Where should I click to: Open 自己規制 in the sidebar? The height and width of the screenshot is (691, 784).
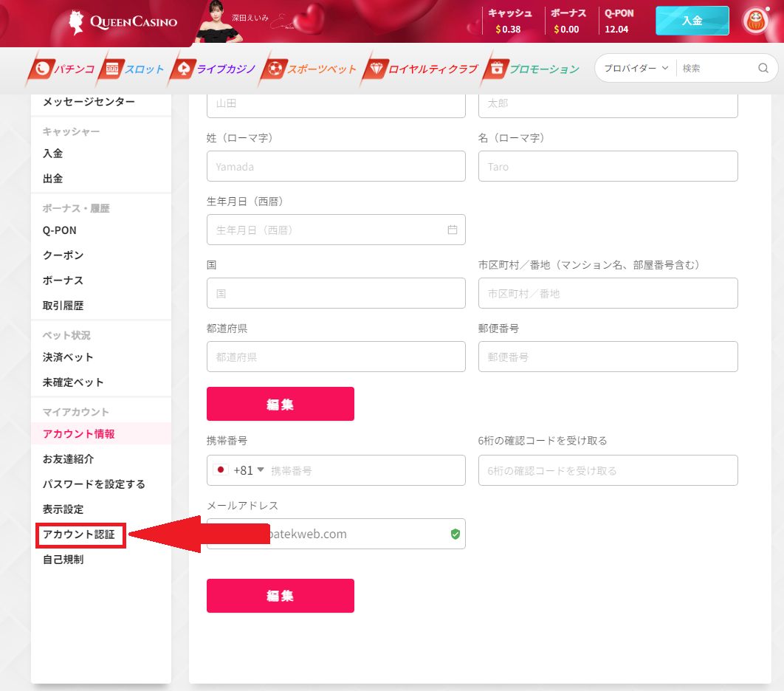[63, 560]
